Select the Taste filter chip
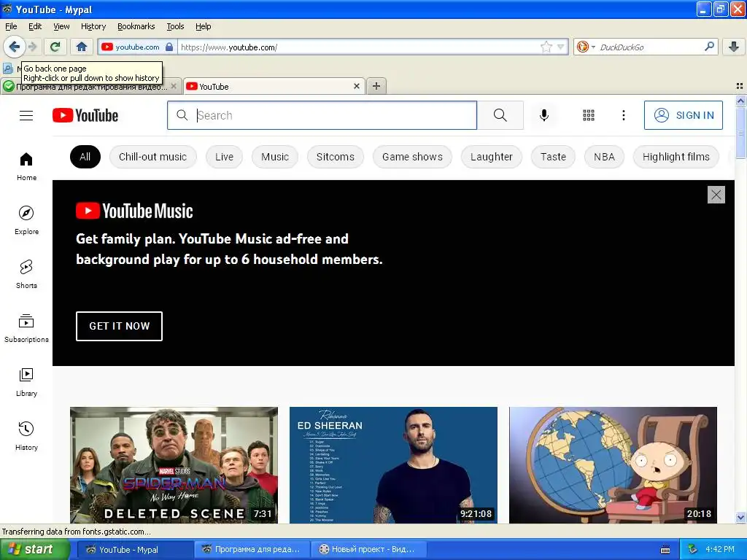Viewport: 747px width, 560px height. coord(553,157)
